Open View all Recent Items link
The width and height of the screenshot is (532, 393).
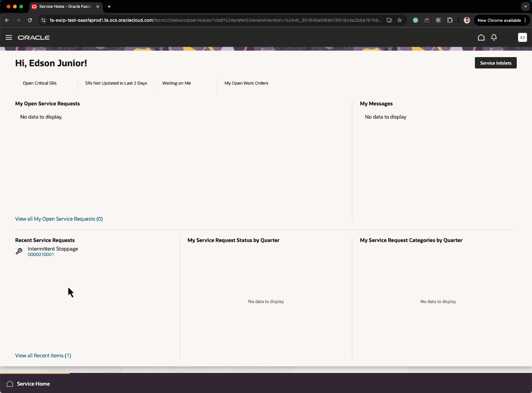tap(43, 355)
